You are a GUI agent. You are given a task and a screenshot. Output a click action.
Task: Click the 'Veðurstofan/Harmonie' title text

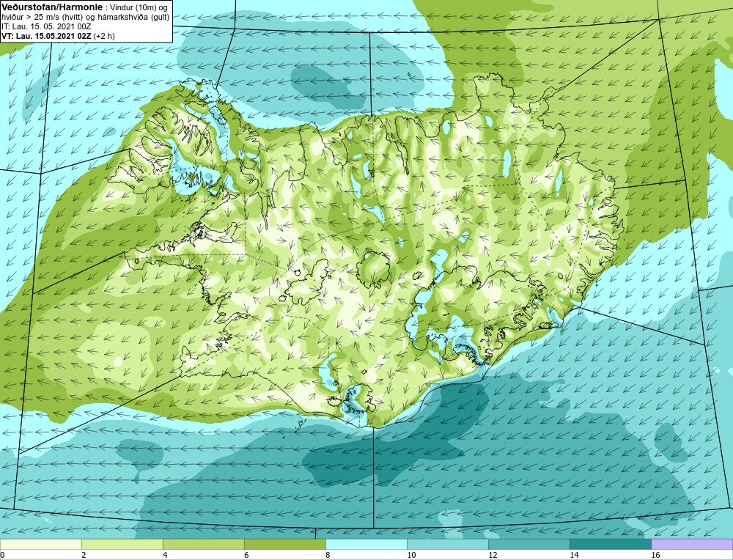click(51, 7)
